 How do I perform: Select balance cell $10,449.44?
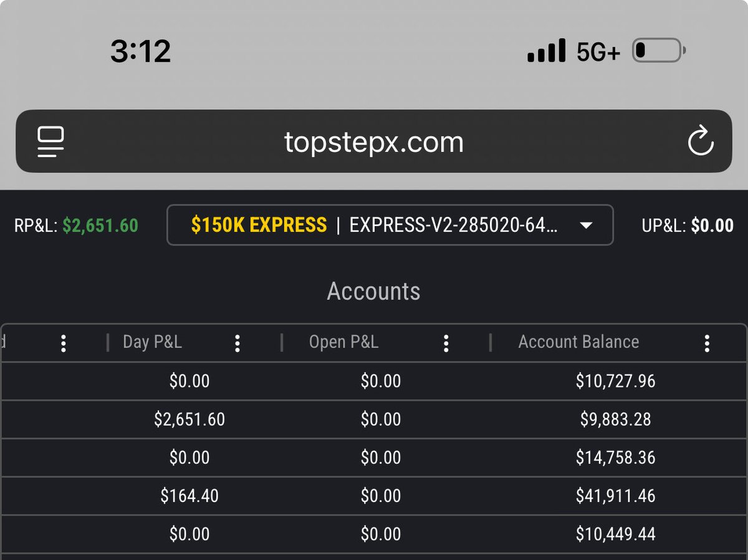[x=615, y=534]
